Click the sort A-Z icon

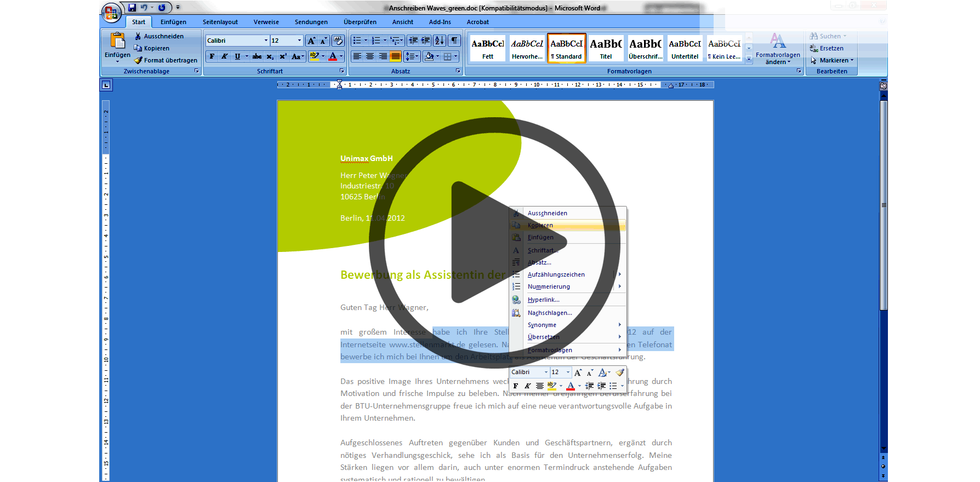pos(439,41)
